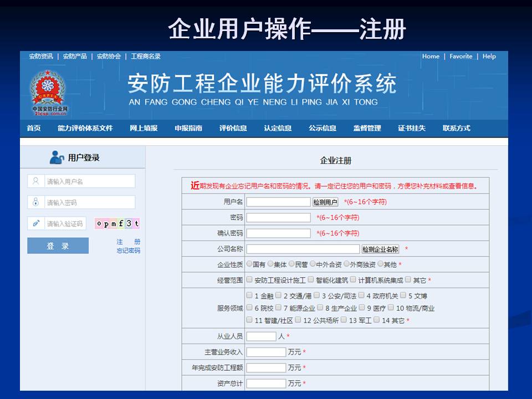Focus the login password field
The width and height of the screenshot is (532, 399).
(x=81, y=202)
